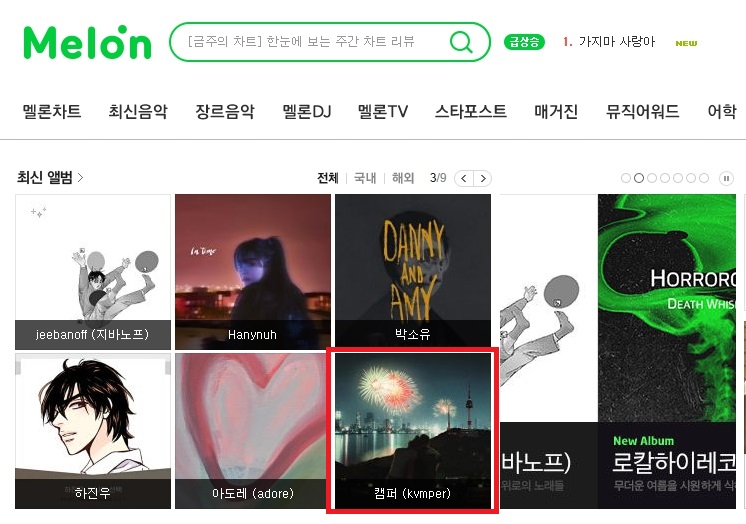
Task: Open the 최신음악 menu
Action: (138, 111)
